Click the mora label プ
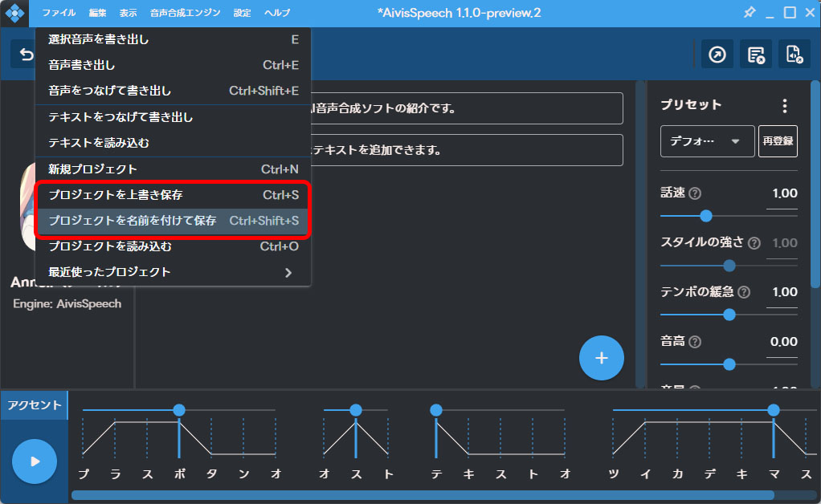 click(x=84, y=474)
